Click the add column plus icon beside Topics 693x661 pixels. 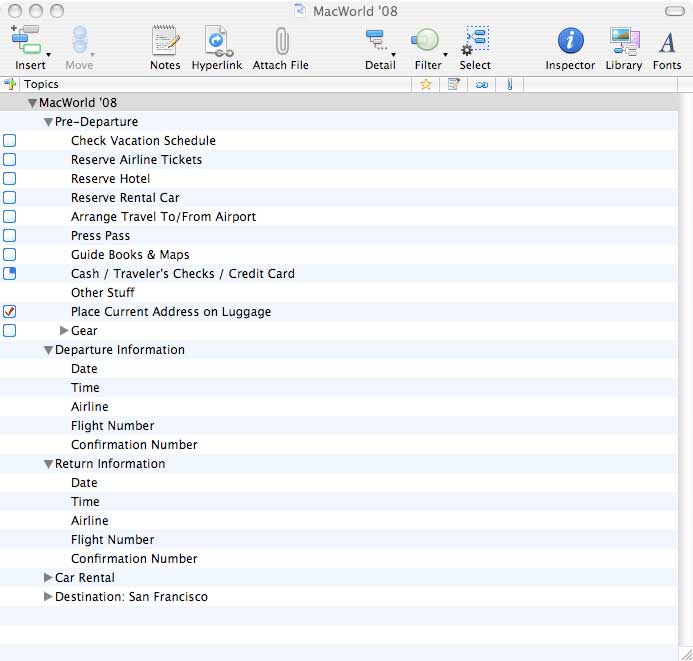point(10,84)
